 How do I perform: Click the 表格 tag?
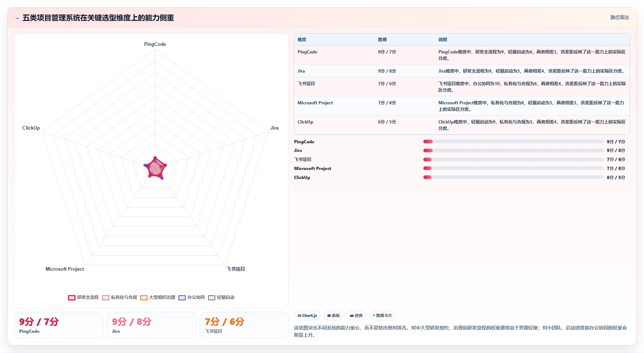tap(333, 315)
